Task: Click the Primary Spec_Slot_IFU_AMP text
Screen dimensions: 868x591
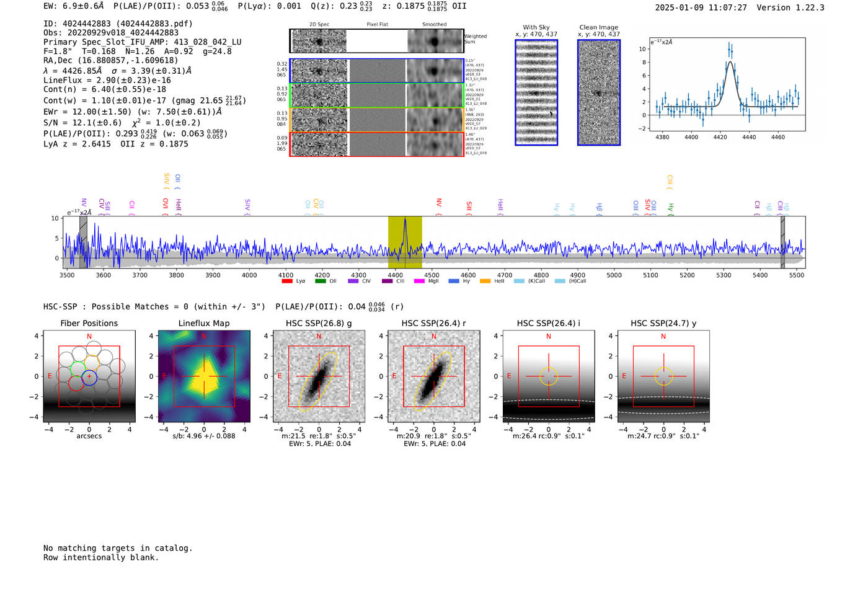Action: (143, 42)
